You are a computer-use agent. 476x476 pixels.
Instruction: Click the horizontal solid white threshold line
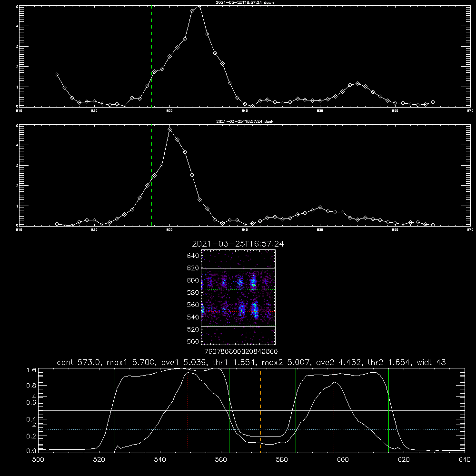coord(251,410)
